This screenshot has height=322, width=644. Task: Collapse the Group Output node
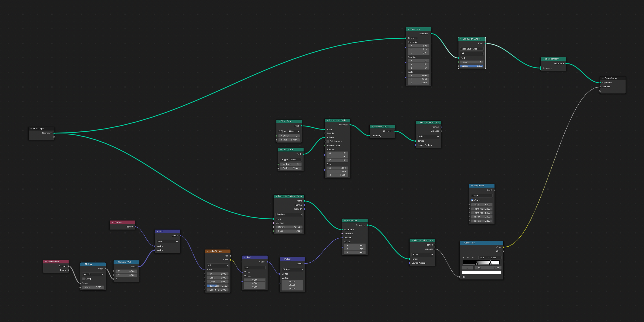(x=603, y=78)
